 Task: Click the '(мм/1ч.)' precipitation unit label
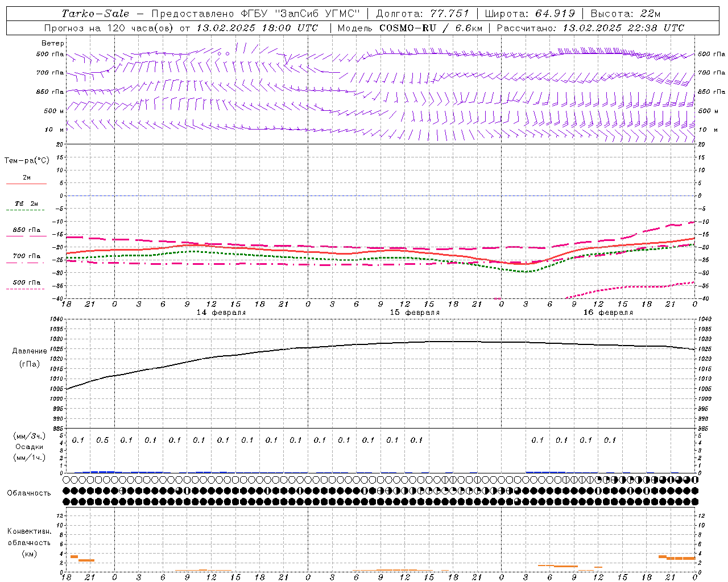pos(30,458)
